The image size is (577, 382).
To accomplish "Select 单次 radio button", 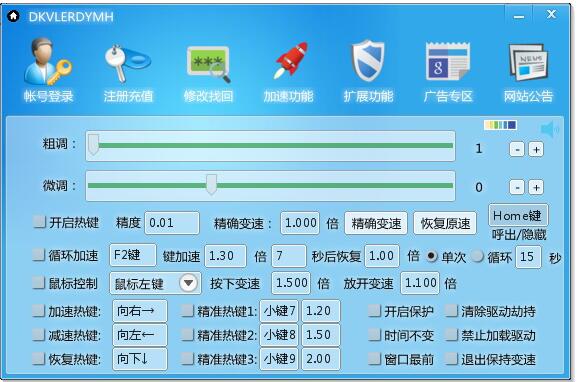I will coord(432,256).
